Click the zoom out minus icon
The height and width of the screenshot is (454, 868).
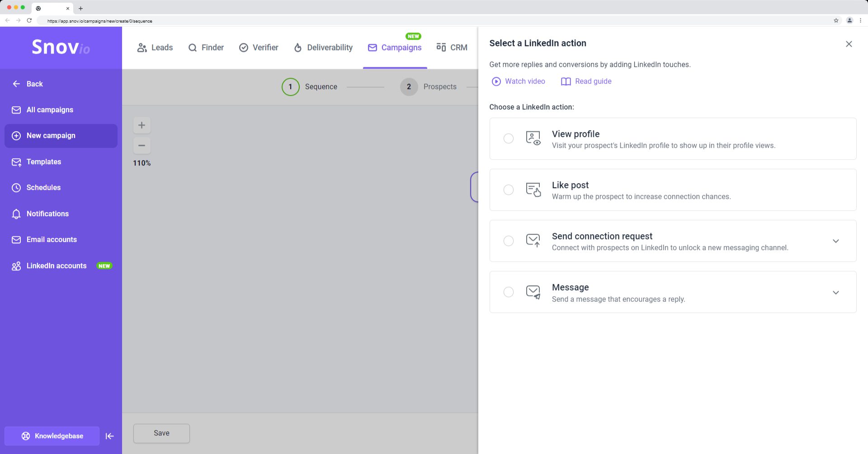[142, 146]
